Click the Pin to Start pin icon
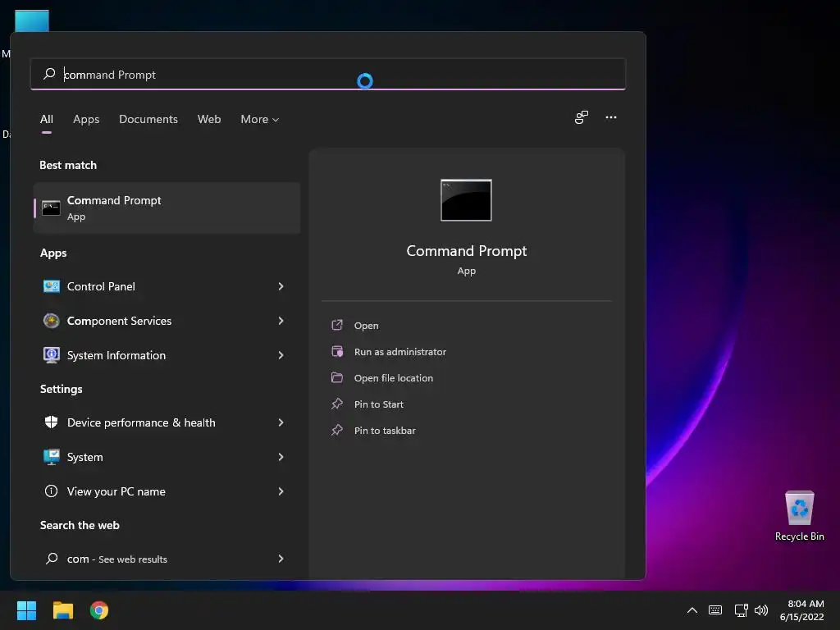This screenshot has height=630, width=840. click(x=337, y=404)
